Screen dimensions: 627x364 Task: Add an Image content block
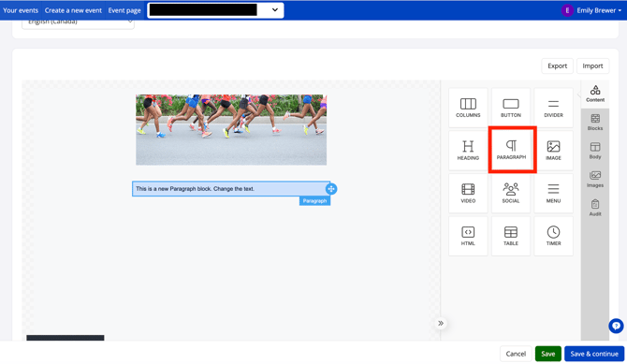click(553, 151)
